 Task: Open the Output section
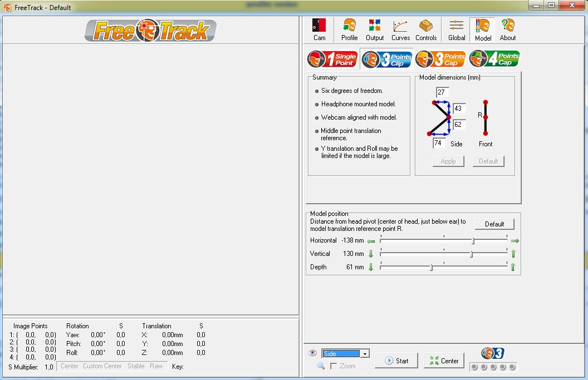375,29
